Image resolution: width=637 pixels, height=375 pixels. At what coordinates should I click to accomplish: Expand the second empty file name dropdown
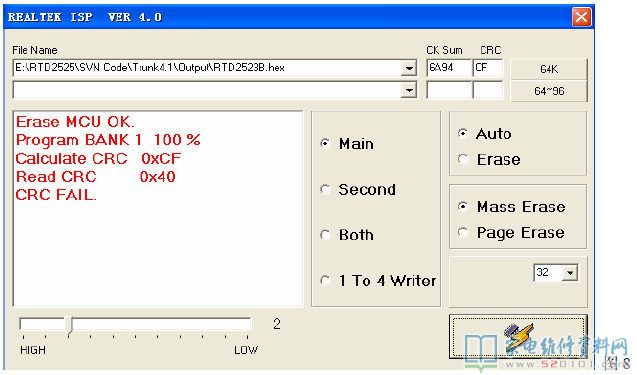pos(409,90)
